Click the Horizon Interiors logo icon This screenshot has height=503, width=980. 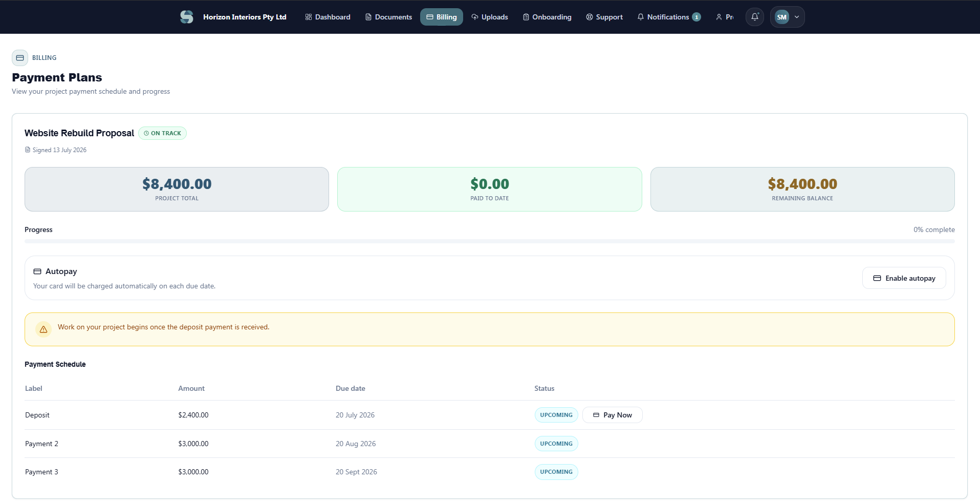point(187,17)
